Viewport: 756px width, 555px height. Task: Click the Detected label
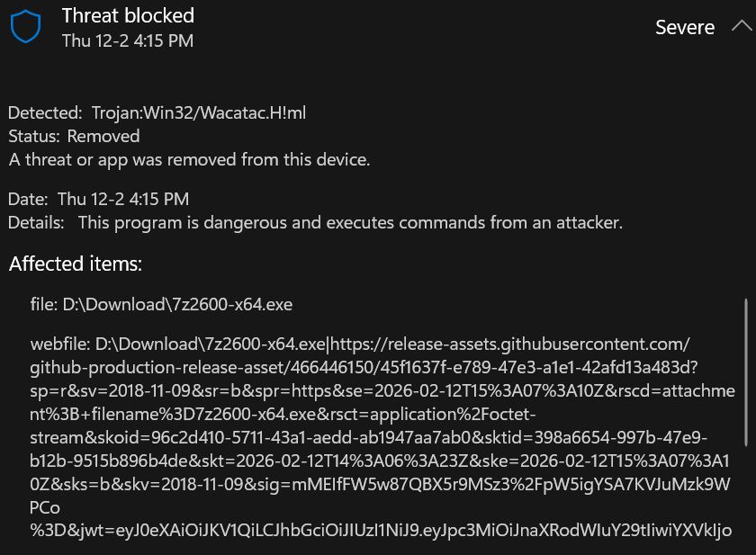(x=45, y=112)
